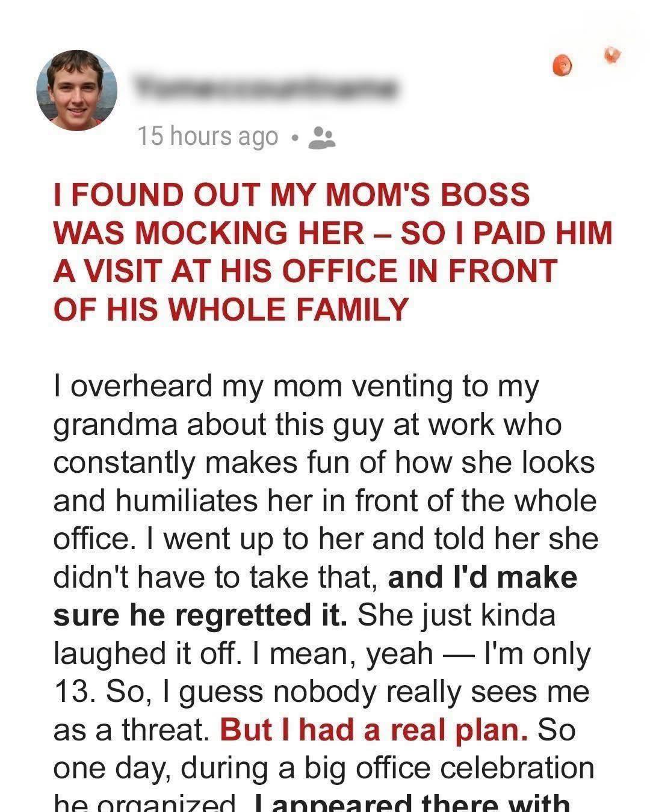Click headline line "WAS MOCKING HER – SO I PAID HIM"
Viewport: 650px width, 812px height.
(332, 233)
